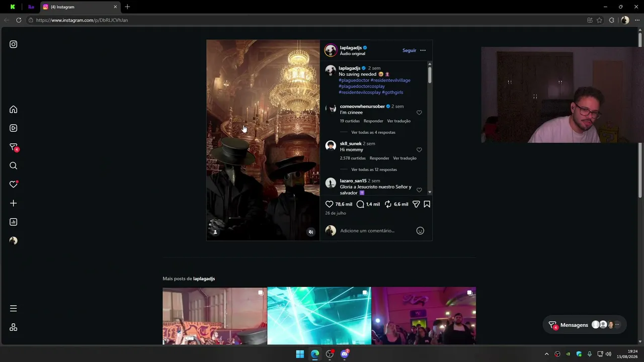Open the post options three-dot menu

click(423, 50)
